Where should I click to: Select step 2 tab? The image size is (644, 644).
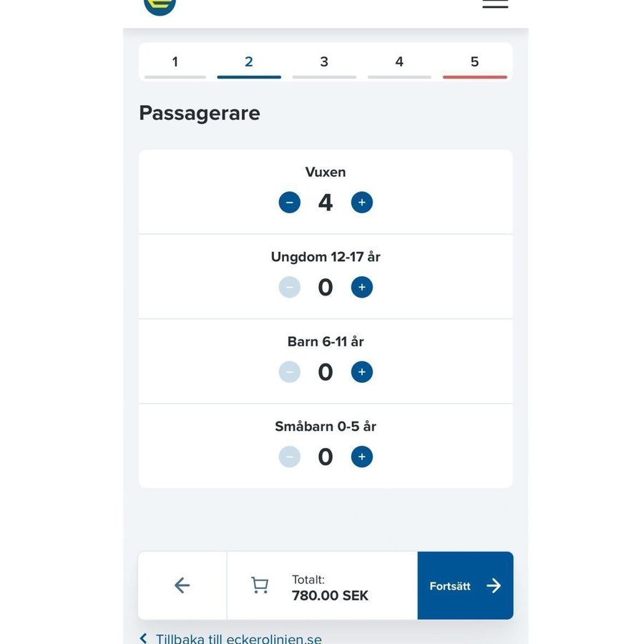(249, 63)
